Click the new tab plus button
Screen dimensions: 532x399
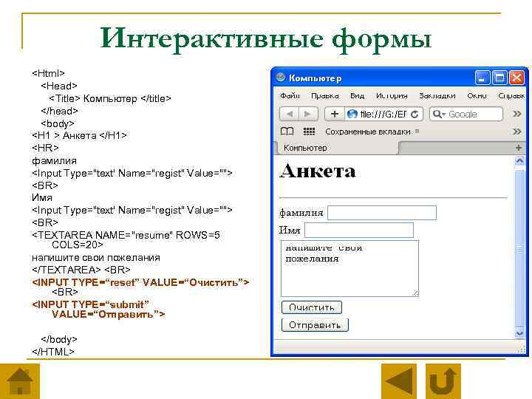(x=519, y=148)
